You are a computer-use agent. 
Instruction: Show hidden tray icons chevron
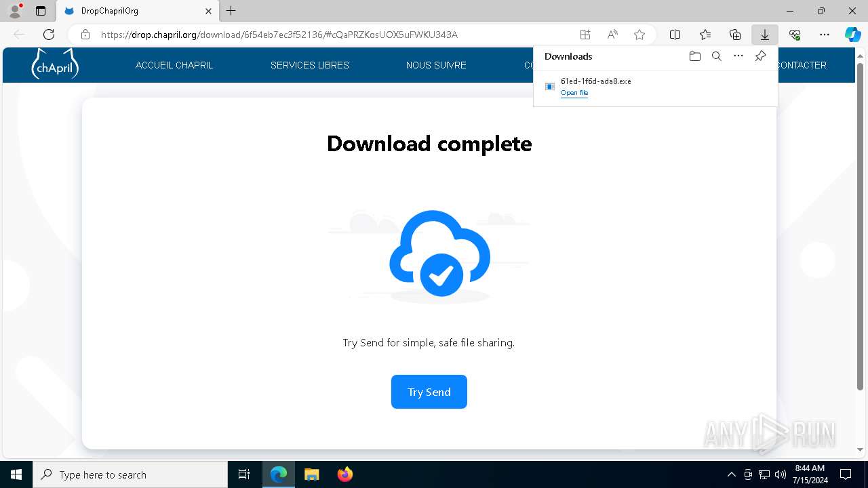coord(731,474)
